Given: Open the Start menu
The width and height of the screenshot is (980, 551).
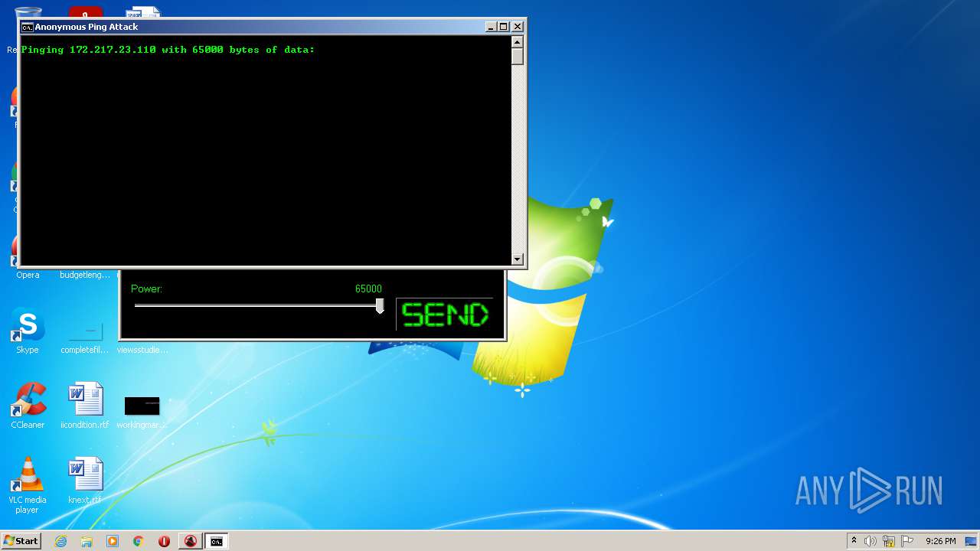Looking at the screenshot, I should tap(21, 541).
